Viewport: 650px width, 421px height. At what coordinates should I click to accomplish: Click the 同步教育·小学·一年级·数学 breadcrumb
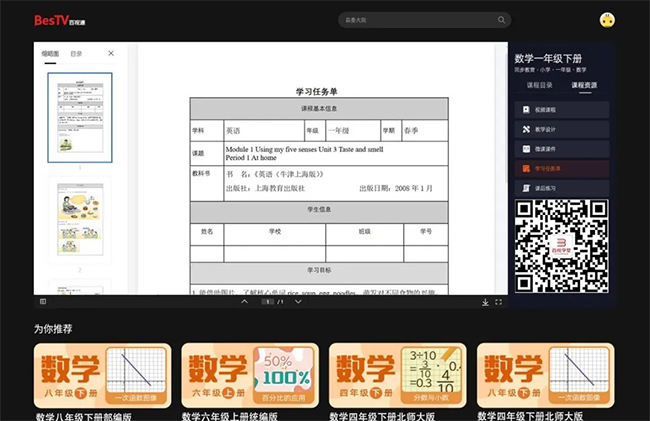550,70
